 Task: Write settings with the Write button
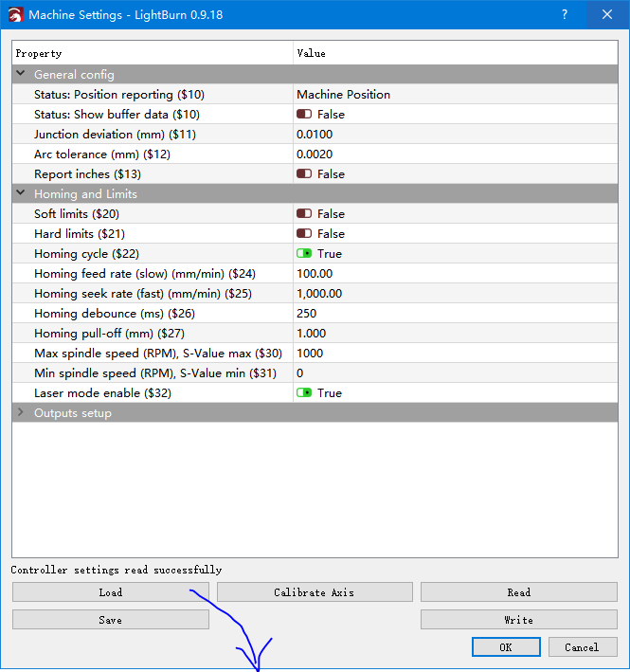[518, 620]
